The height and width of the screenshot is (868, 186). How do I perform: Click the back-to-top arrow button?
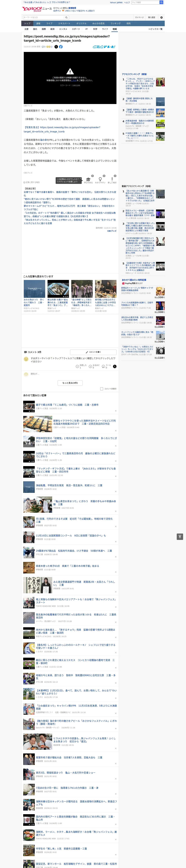tap(180, 537)
